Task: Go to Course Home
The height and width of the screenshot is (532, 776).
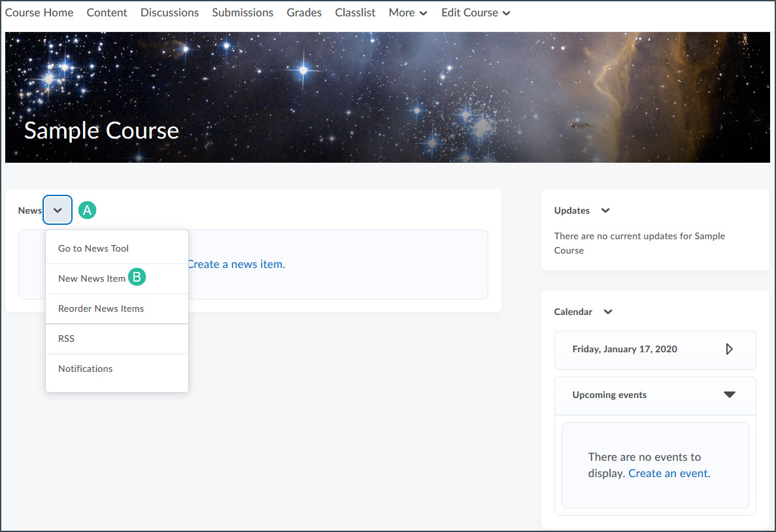Action: (x=39, y=12)
